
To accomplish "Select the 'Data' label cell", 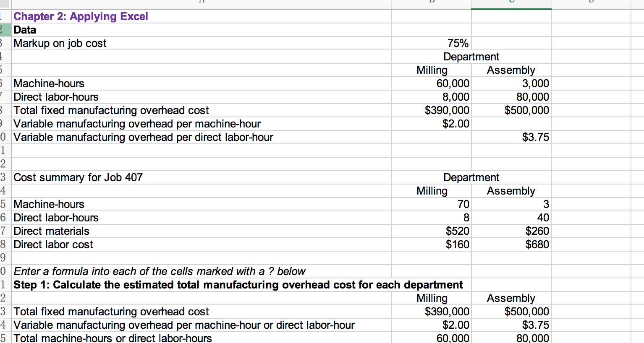I will pos(25,30).
